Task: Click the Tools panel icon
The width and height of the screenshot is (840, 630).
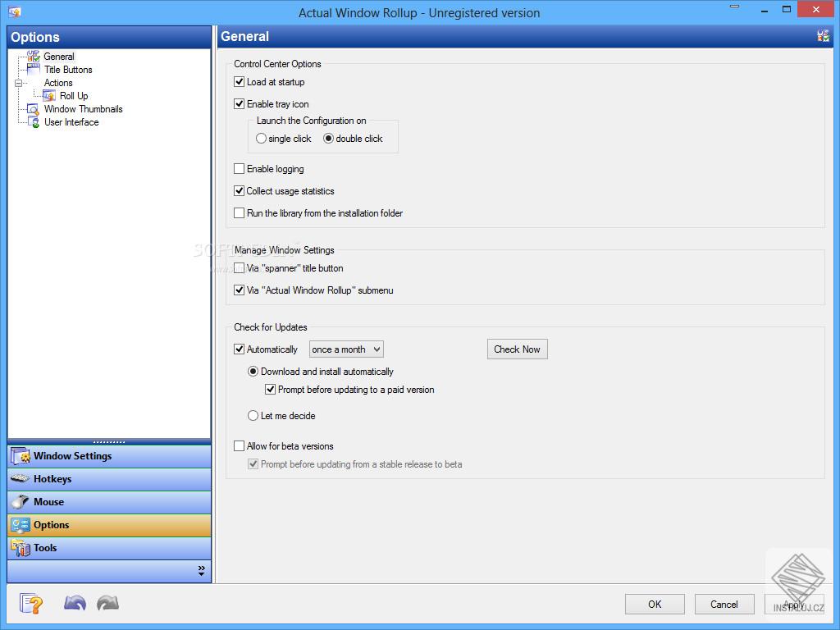Action: pyautogui.click(x=21, y=548)
